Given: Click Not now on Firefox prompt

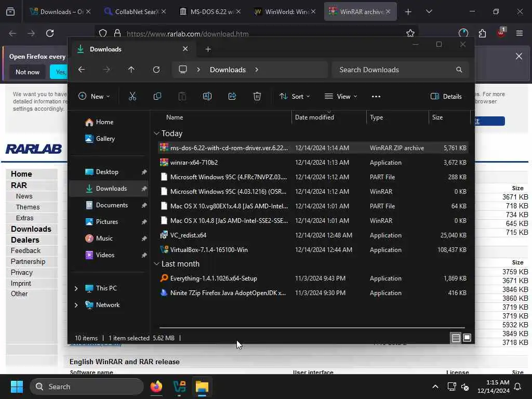Looking at the screenshot, I should (28, 72).
